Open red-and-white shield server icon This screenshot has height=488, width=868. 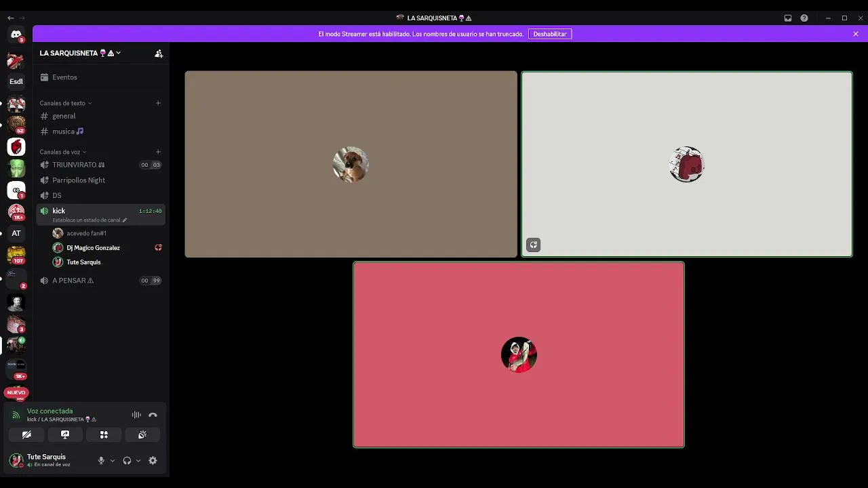click(x=16, y=146)
